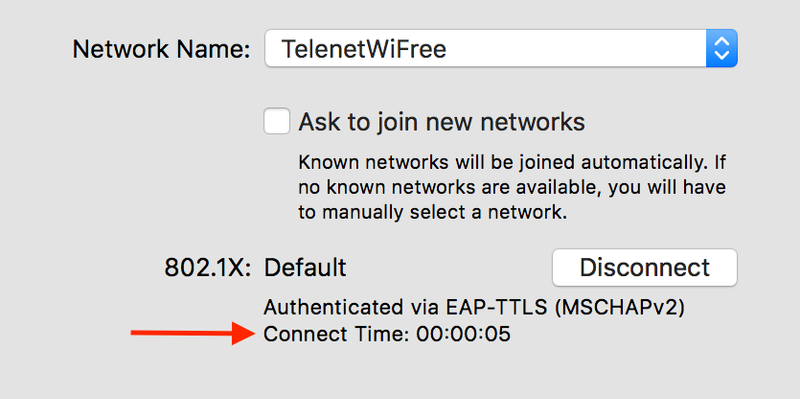The width and height of the screenshot is (800, 399).
Task: Click the empty area below Connect Time
Action: click(x=387, y=372)
